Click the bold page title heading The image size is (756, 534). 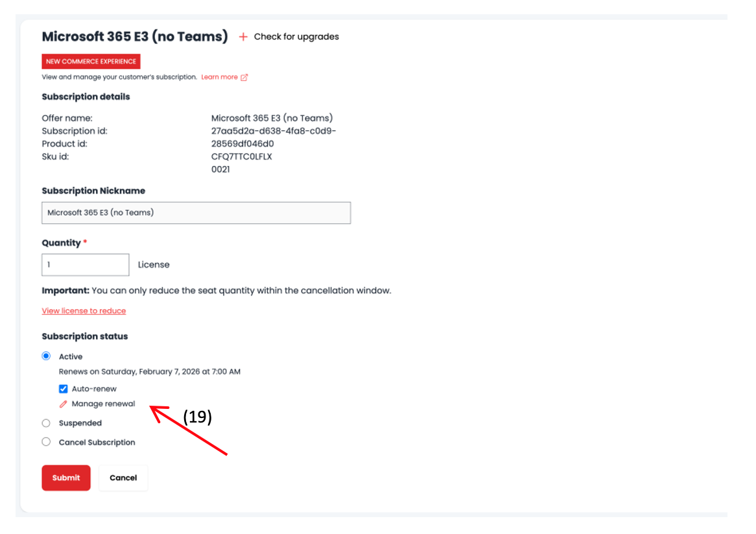[x=135, y=36]
